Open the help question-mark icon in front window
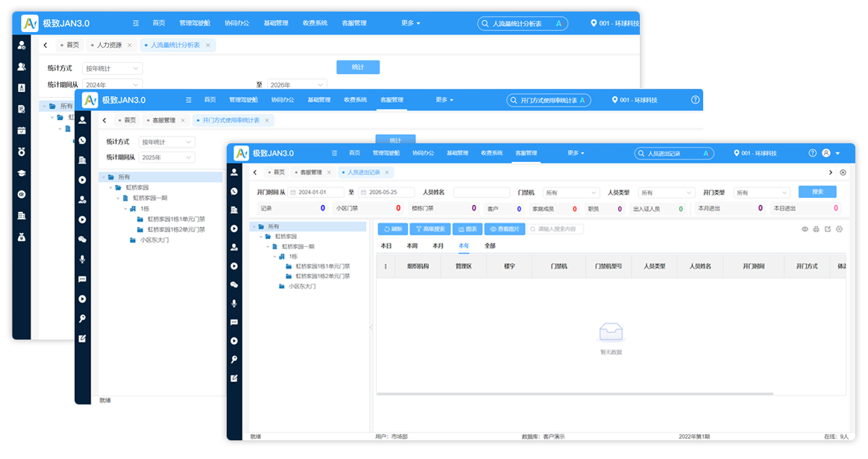This screenshot has width=868, height=459. pos(812,153)
